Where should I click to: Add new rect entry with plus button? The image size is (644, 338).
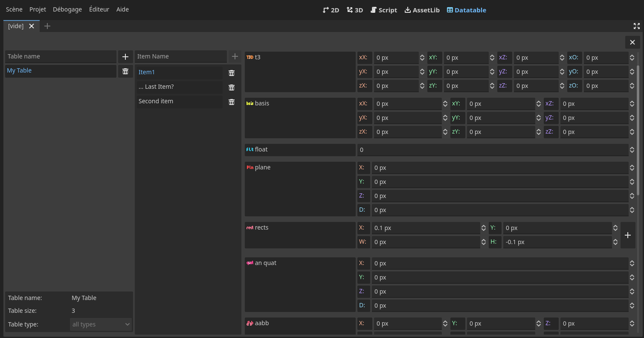click(x=627, y=235)
